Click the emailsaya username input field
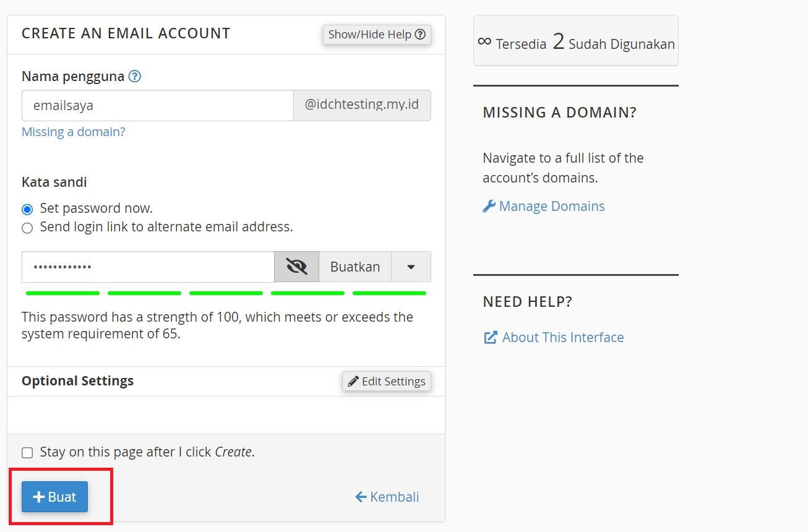This screenshot has height=532, width=808. pyautogui.click(x=157, y=105)
